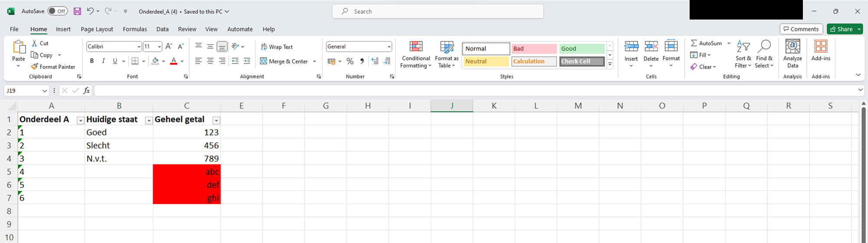Click the Merge & Center icon

coord(263,61)
